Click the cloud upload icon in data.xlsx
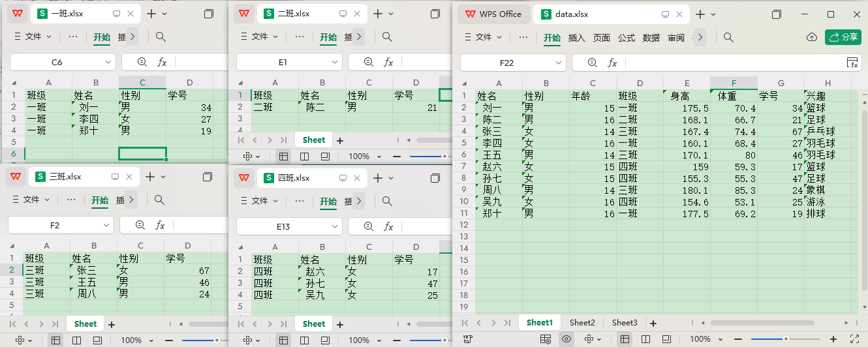Screen dimensions: 868x347 coord(812,37)
